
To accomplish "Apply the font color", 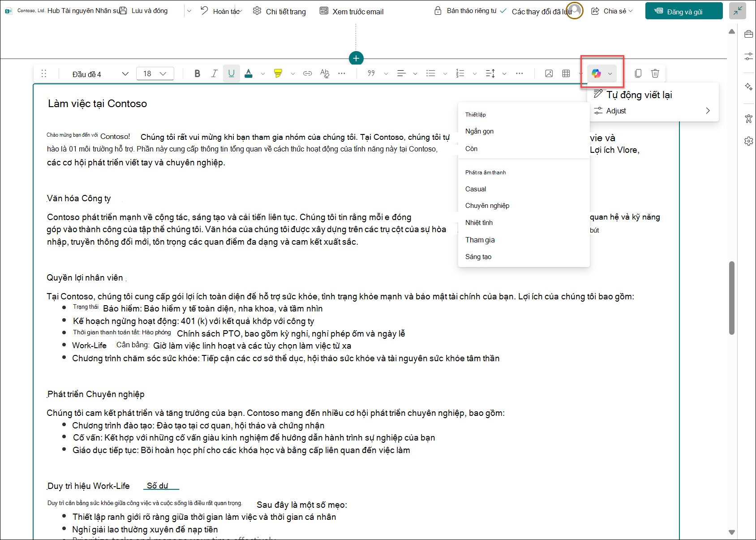I will pos(249,73).
